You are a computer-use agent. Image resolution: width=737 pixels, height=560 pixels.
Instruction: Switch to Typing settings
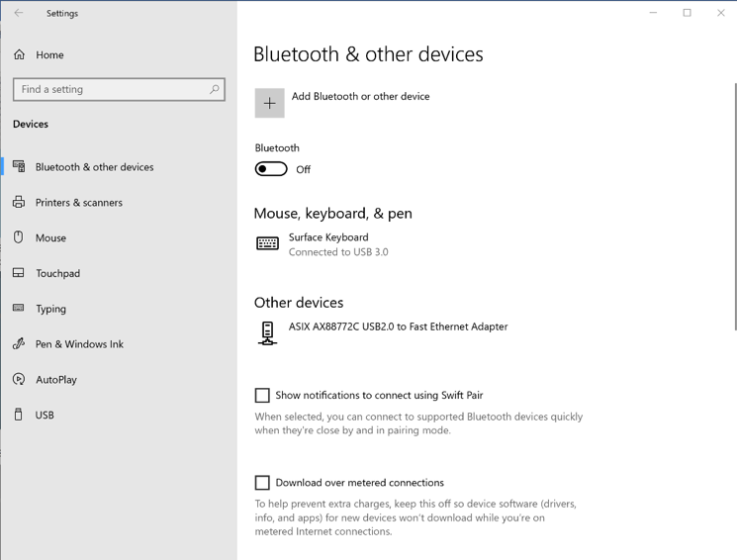(x=120, y=309)
